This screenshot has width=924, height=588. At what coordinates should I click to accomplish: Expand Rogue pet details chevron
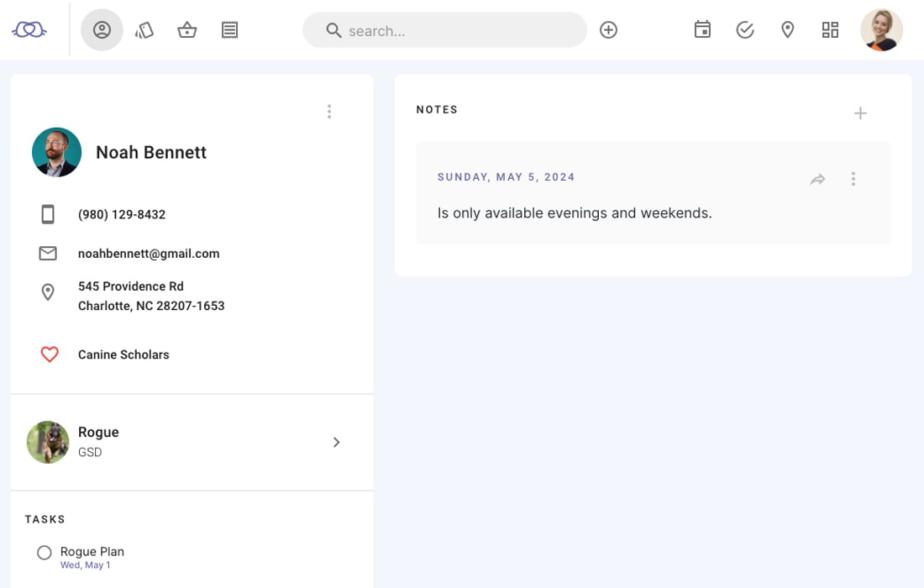point(337,442)
